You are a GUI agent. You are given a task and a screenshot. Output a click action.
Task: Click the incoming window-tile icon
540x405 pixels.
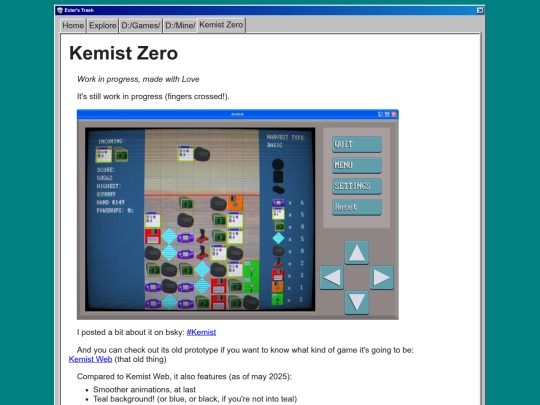coord(104,155)
